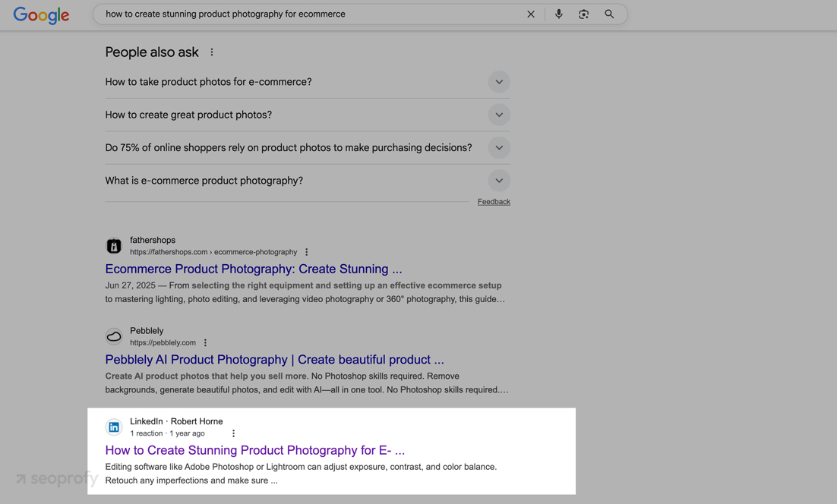
Task: Click the https://pebblely.com URL text
Action: pos(163,342)
